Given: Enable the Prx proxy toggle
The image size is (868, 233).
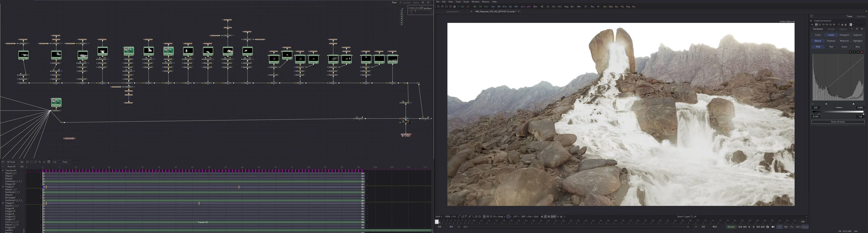Looking at the screenshot, I should pyautogui.click(x=792, y=227).
